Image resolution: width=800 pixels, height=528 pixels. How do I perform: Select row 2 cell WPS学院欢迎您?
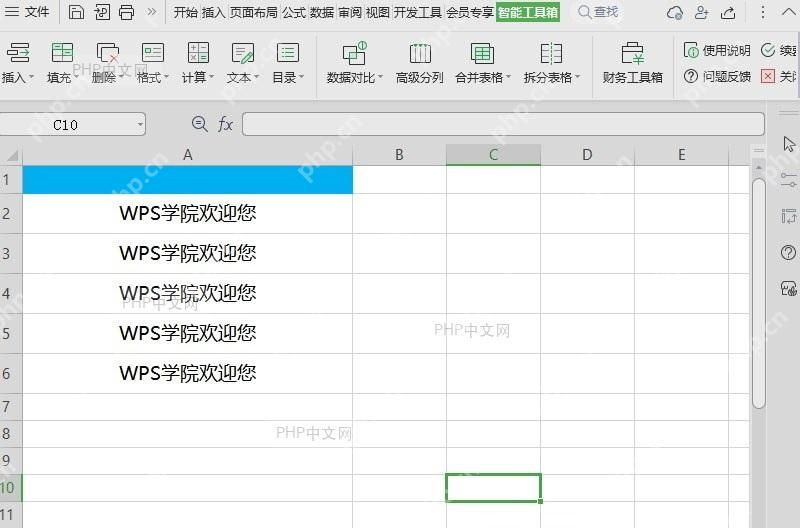[x=188, y=213]
